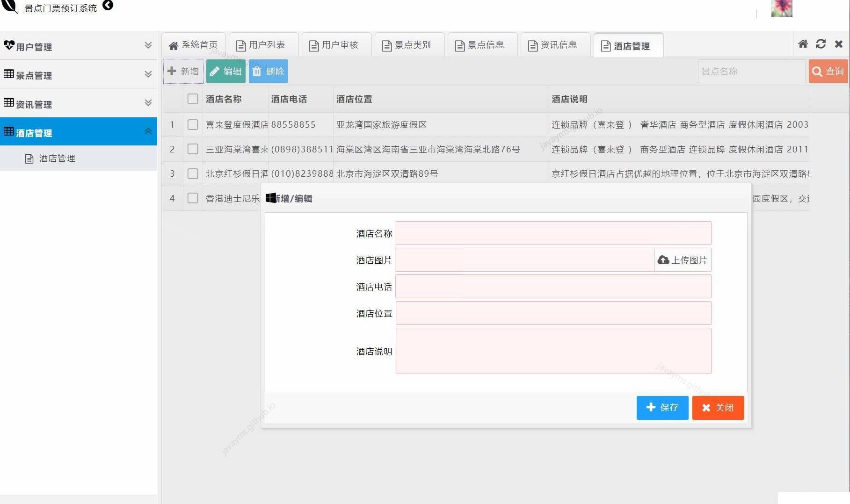Collapse the 酒店管理 sidebar section
This screenshot has width=850, height=504.
tap(149, 131)
